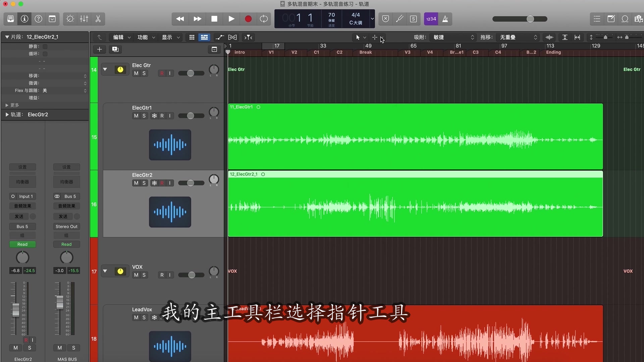Start playback with the Play button
644x362 pixels.
pos(231,19)
